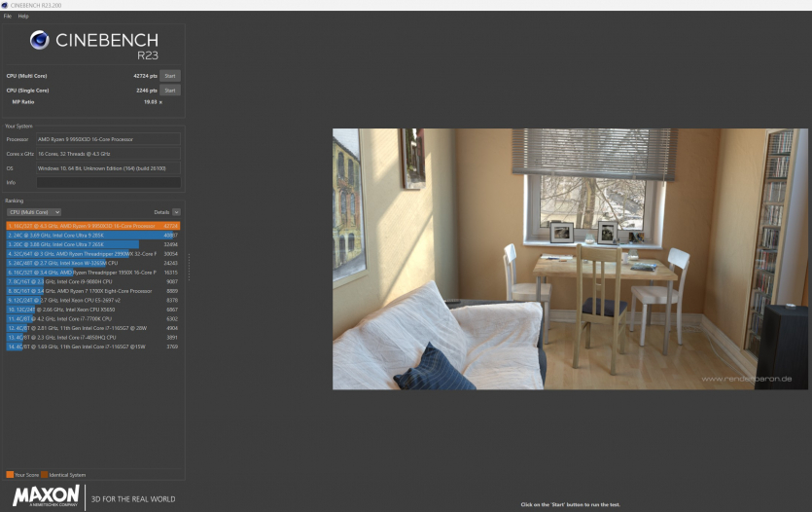Expand the ranking Details arrow
This screenshot has width=812, height=512.
tap(176, 211)
